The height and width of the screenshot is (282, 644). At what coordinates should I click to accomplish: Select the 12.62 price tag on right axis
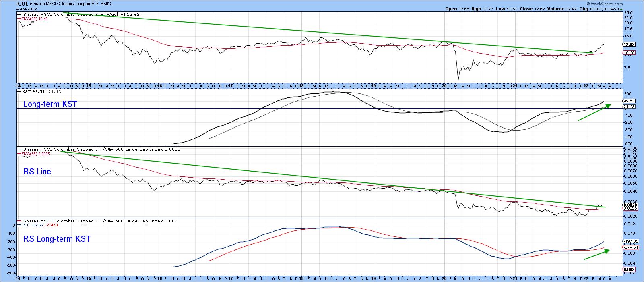click(628, 44)
